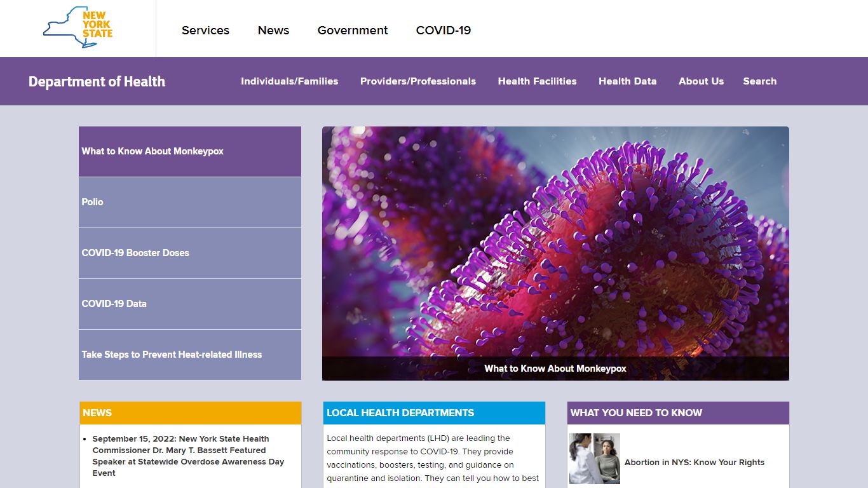The image size is (868, 488).
Task: Click the Department of Health title
Action: [x=97, y=81]
